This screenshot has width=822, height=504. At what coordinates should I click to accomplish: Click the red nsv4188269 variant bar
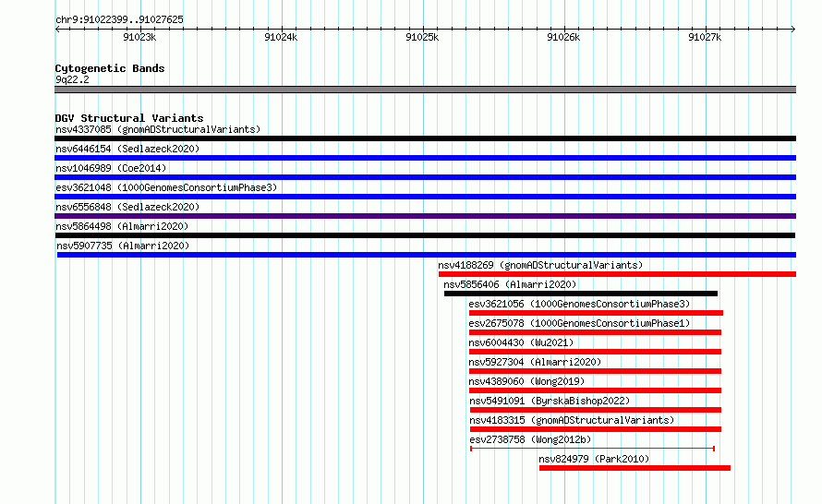point(618,274)
